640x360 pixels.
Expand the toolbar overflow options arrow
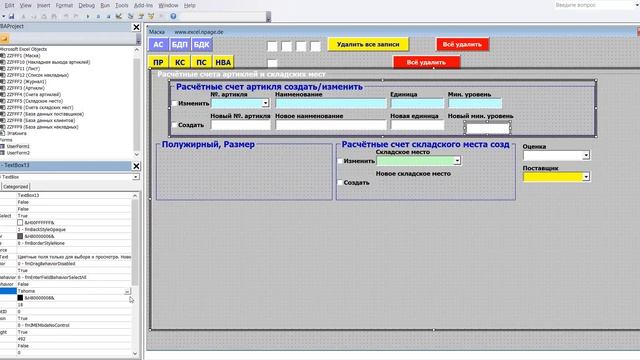[x=268, y=17]
